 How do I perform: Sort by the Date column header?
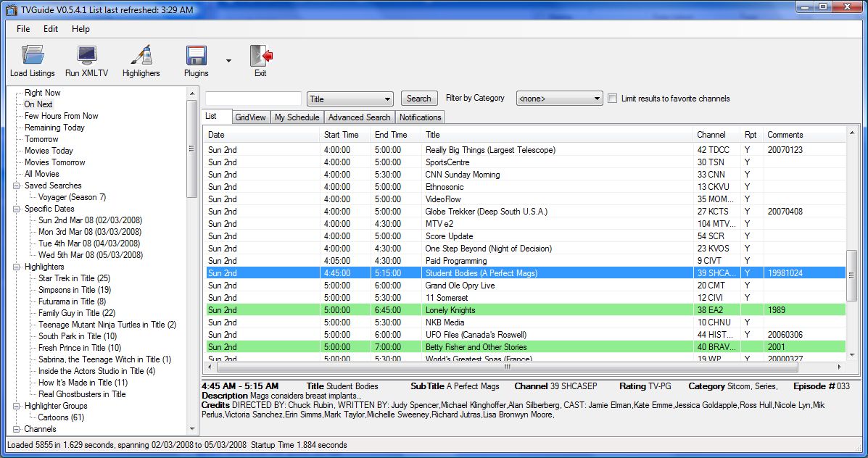click(x=261, y=135)
